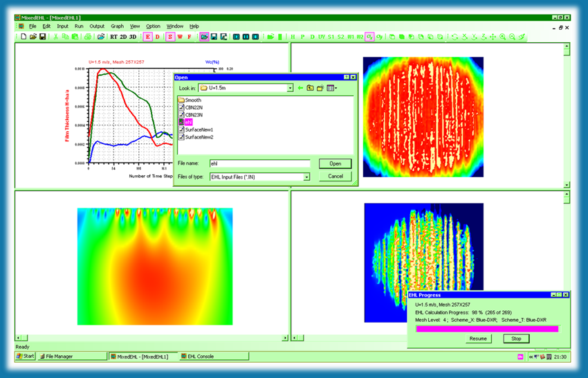Click Create New Folder icon

320,88
